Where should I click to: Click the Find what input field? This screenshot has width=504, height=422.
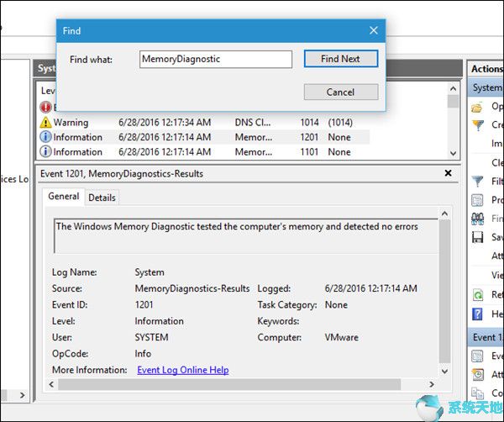click(x=216, y=59)
